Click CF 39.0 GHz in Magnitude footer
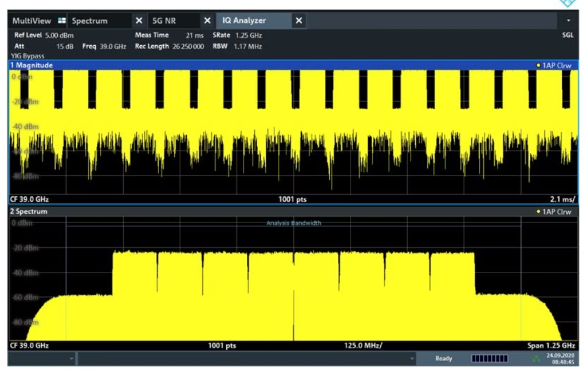The height and width of the screenshot is (370, 588). (x=29, y=199)
